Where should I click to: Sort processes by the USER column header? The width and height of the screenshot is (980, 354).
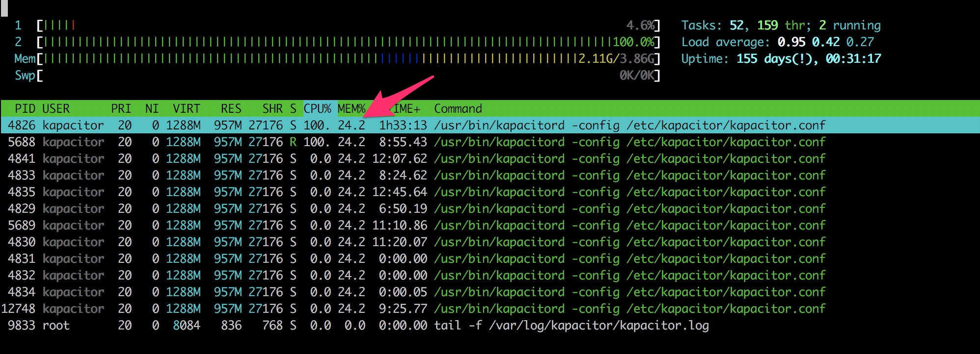pos(56,108)
